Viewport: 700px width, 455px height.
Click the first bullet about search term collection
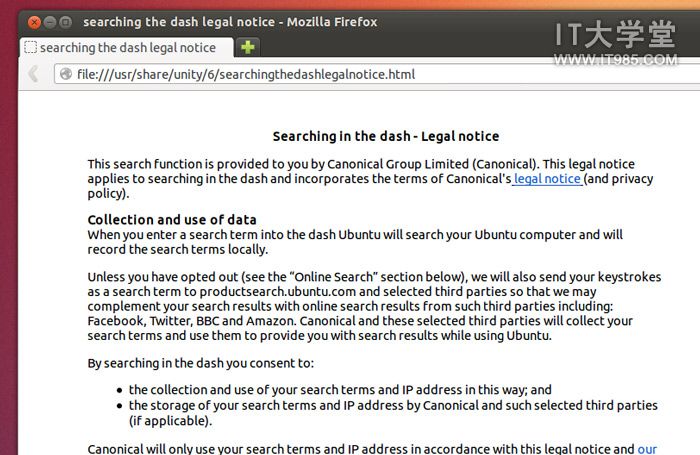[x=340, y=390]
